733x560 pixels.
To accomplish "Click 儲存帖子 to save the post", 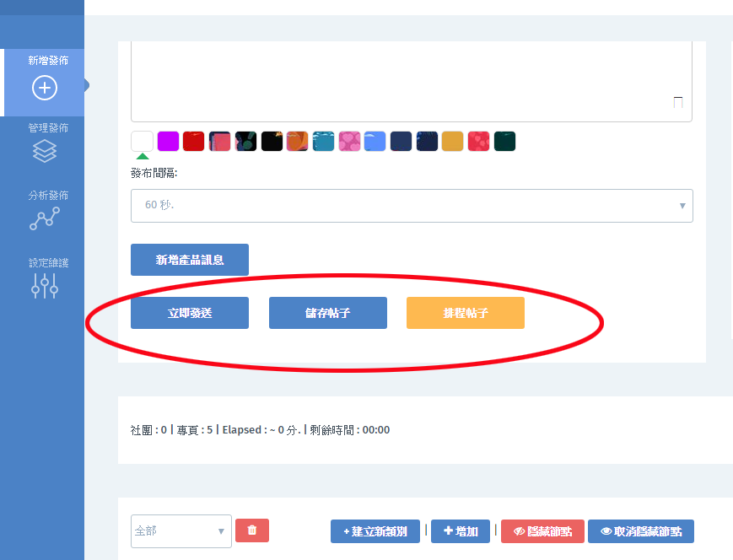I will (327, 313).
